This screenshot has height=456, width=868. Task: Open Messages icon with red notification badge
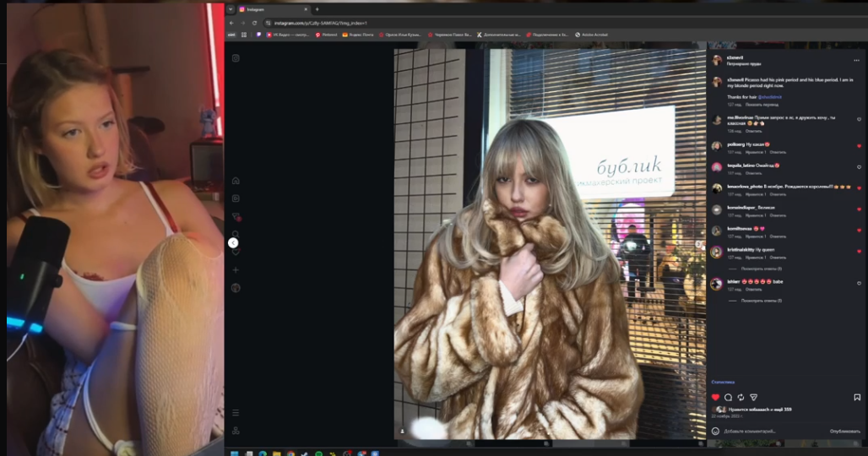point(236,216)
